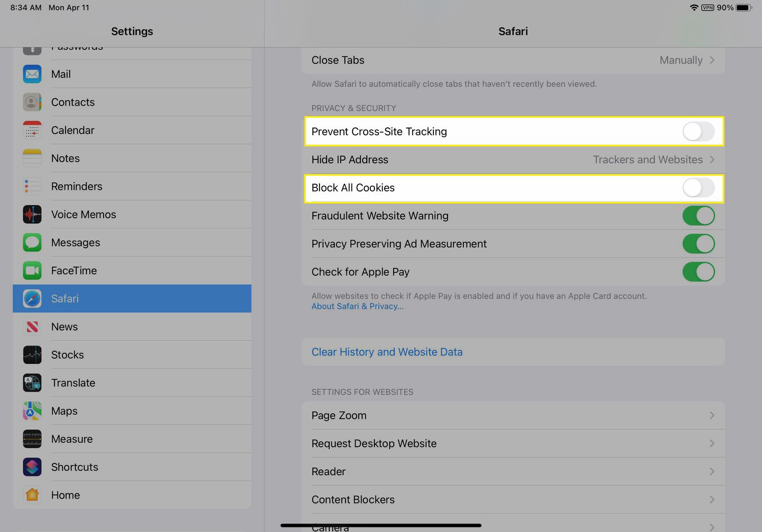Open Close Tabs Manually chevron
This screenshot has height=532, width=762.
[712, 60]
